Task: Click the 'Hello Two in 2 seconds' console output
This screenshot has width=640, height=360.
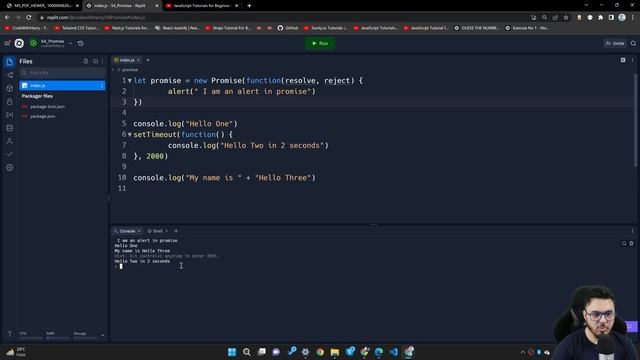Action: pos(142,261)
